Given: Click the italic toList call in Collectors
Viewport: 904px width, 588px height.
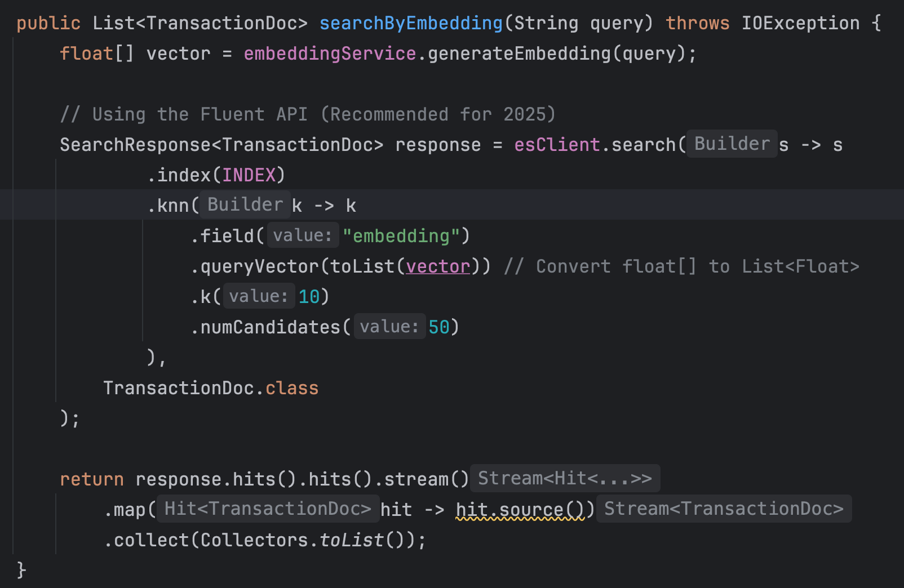Looking at the screenshot, I should pos(352,540).
